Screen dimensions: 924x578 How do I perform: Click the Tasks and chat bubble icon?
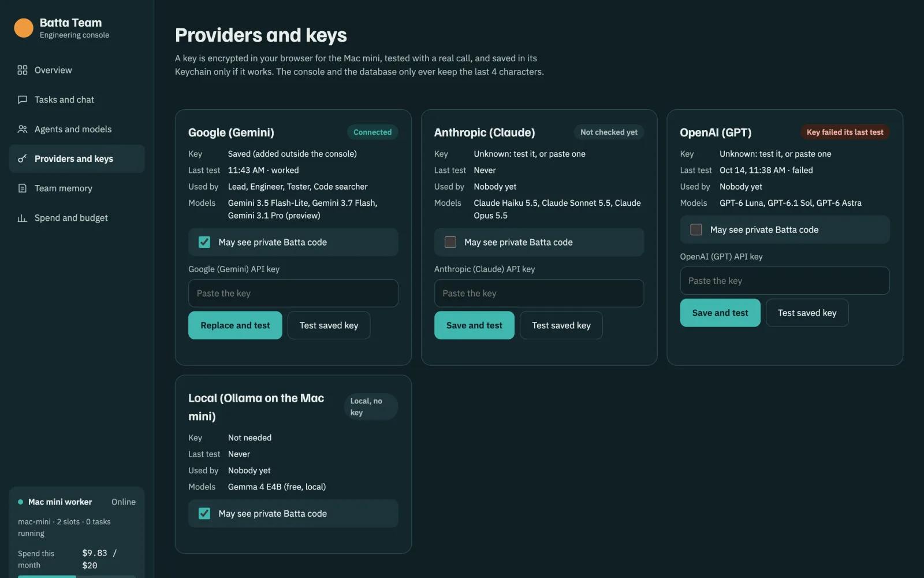tap(23, 99)
